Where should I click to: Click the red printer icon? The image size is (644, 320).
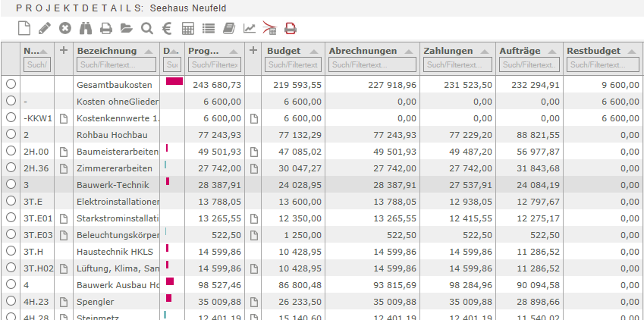pyautogui.click(x=290, y=29)
